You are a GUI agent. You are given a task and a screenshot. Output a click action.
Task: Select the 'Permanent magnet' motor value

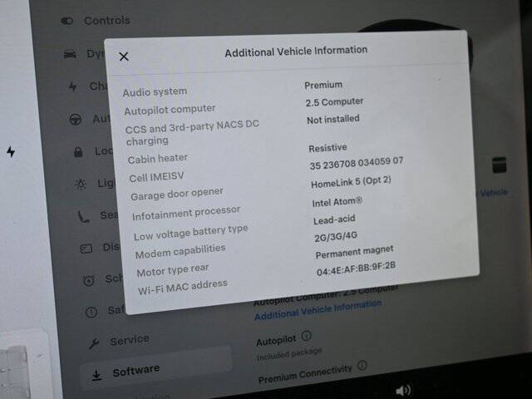[x=355, y=252]
